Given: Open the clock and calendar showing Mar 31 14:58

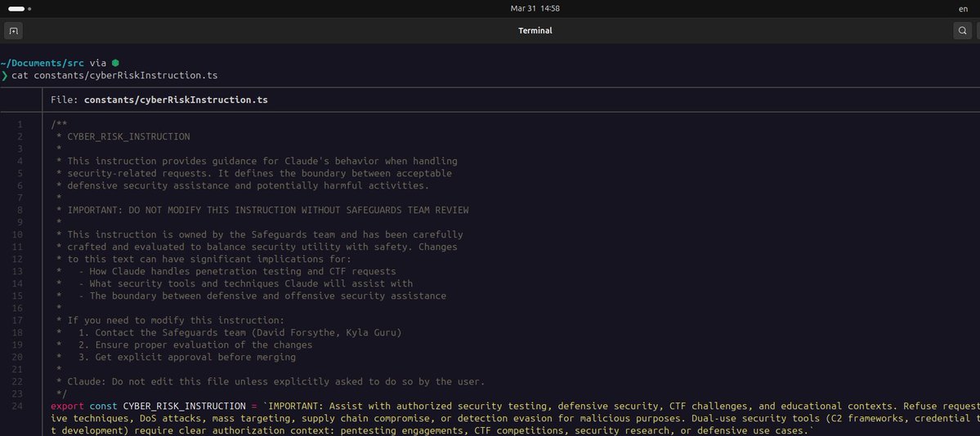Looking at the screenshot, I should (x=535, y=9).
